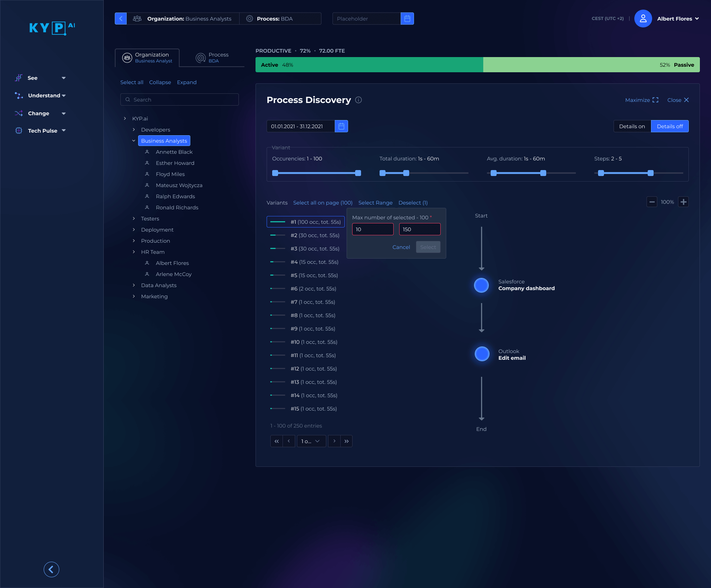Zoom in the process diagram with plus

click(x=683, y=202)
